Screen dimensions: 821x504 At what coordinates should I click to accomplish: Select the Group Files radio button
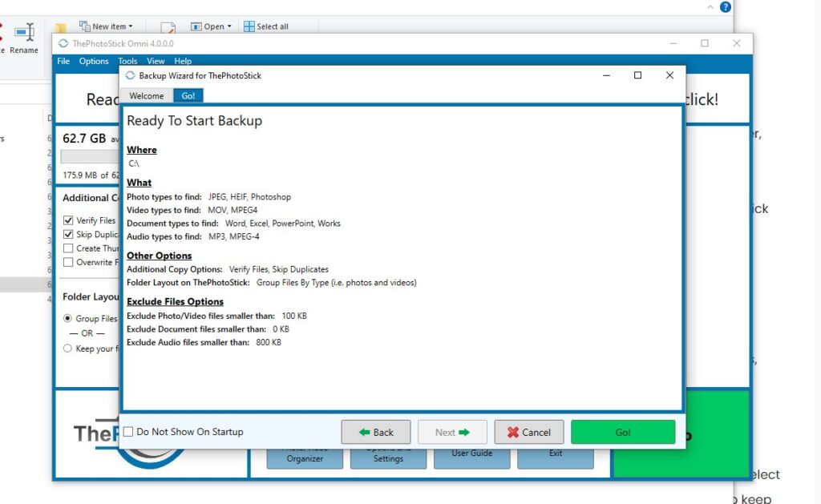coord(68,318)
